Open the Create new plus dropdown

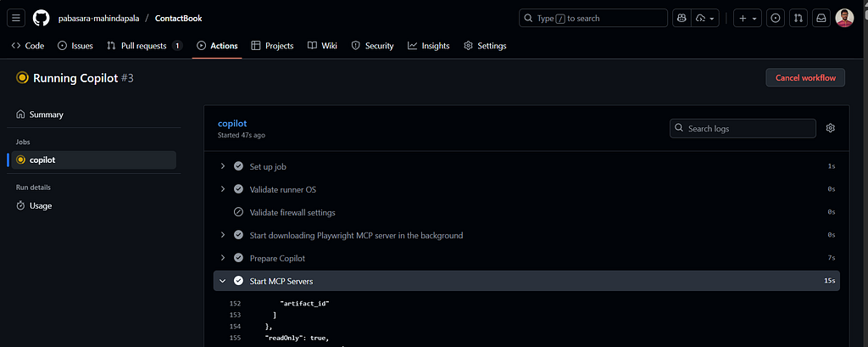point(747,18)
